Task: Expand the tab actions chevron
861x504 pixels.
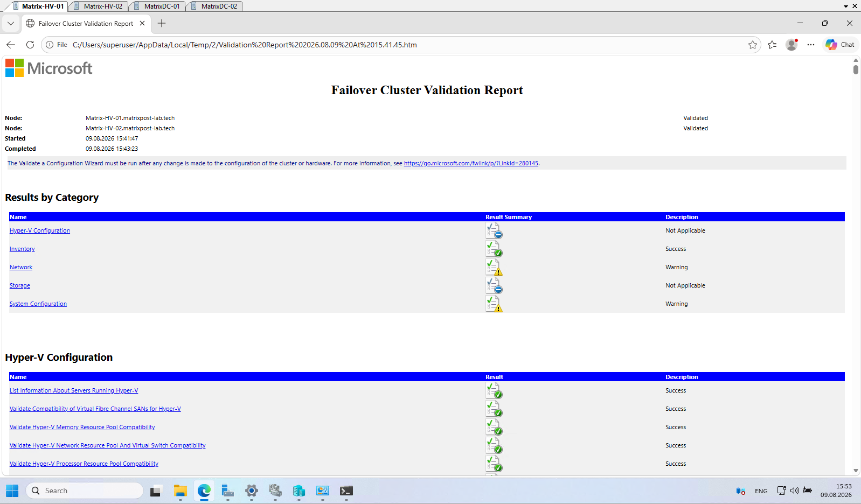Action: point(11,23)
